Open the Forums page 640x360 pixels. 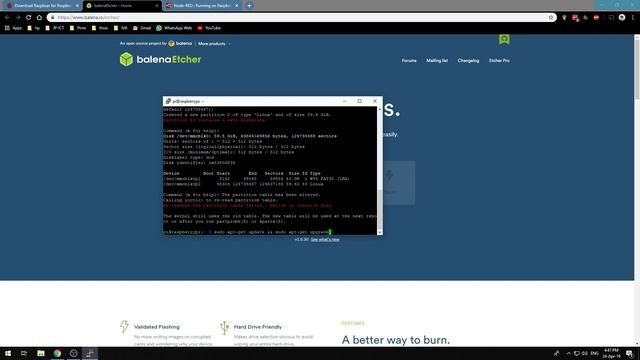point(409,60)
